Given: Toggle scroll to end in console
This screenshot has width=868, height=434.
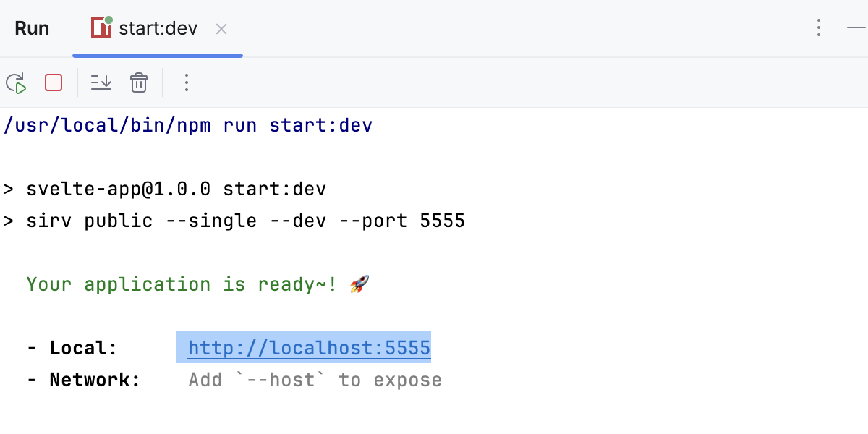Looking at the screenshot, I should point(101,82).
